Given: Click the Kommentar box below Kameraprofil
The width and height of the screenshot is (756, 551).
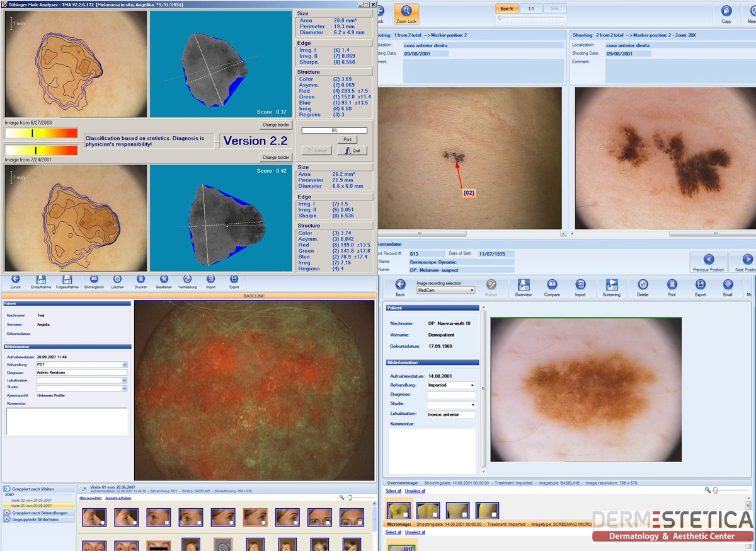Looking at the screenshot, I should pos(67,422).
